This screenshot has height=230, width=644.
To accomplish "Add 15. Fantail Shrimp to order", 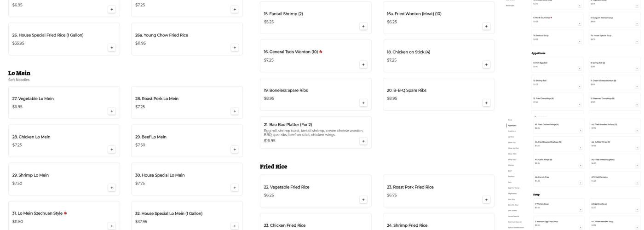I will click(363, 26).
